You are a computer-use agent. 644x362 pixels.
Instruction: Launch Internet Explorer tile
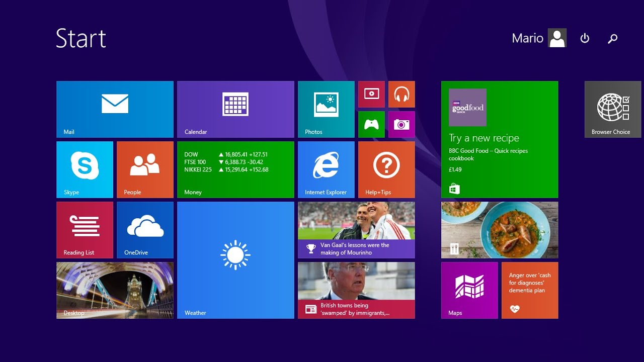click(326, 169)
